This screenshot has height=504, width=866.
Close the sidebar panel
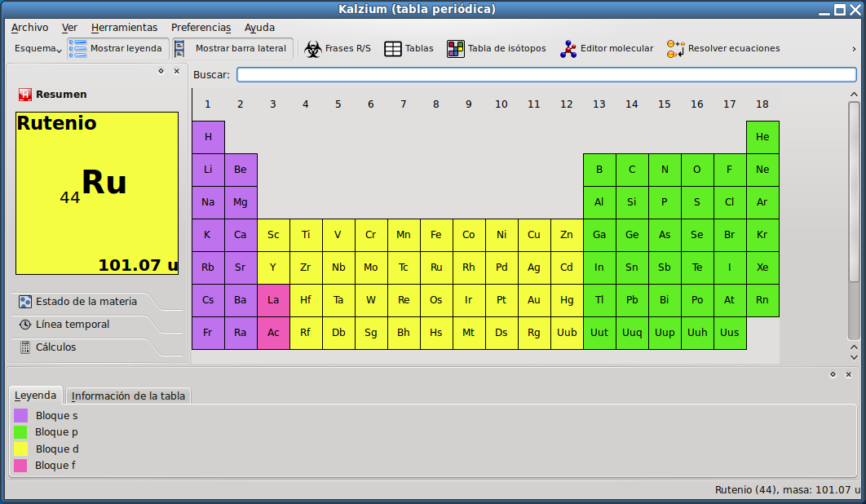click(177, 71)
